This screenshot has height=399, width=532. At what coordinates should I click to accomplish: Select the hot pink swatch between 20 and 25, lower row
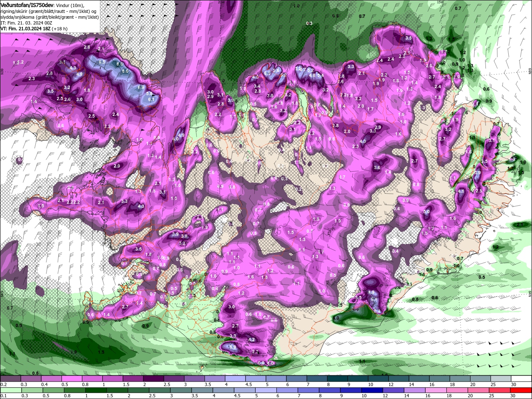(x=478, y=390)
